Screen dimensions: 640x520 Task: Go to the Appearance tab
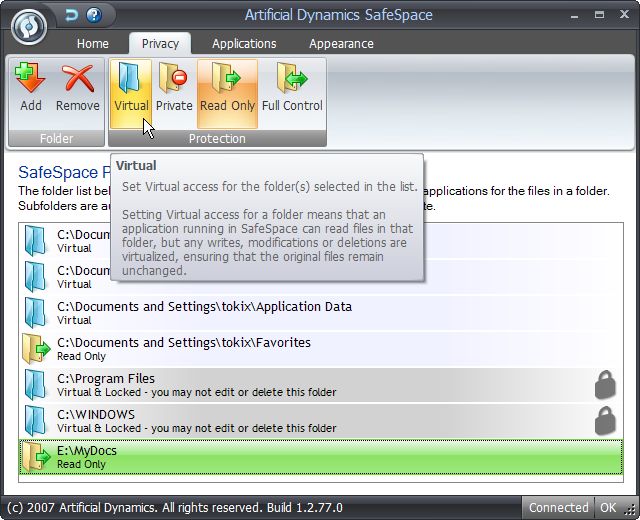(x=341, y=44)
